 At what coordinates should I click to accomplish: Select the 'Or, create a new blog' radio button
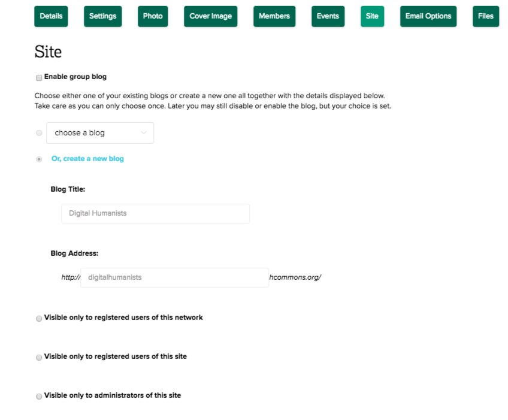[x=39, y=159]
